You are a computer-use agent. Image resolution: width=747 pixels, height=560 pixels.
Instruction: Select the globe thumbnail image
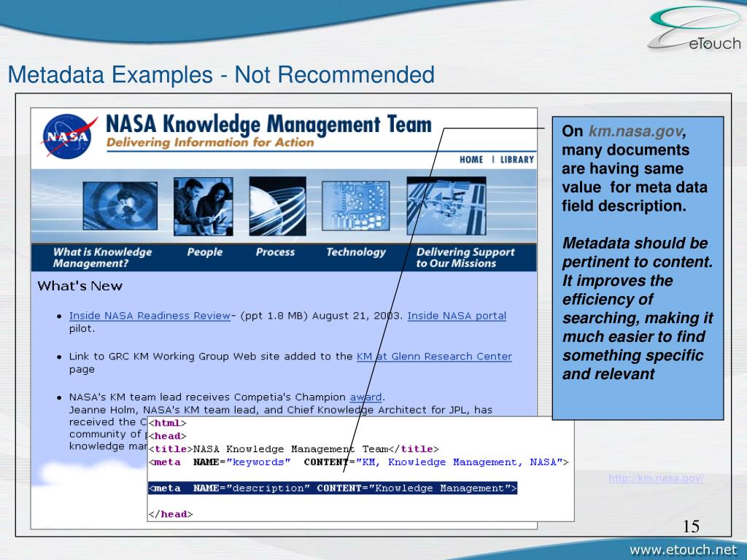click(x=120, y=206)
